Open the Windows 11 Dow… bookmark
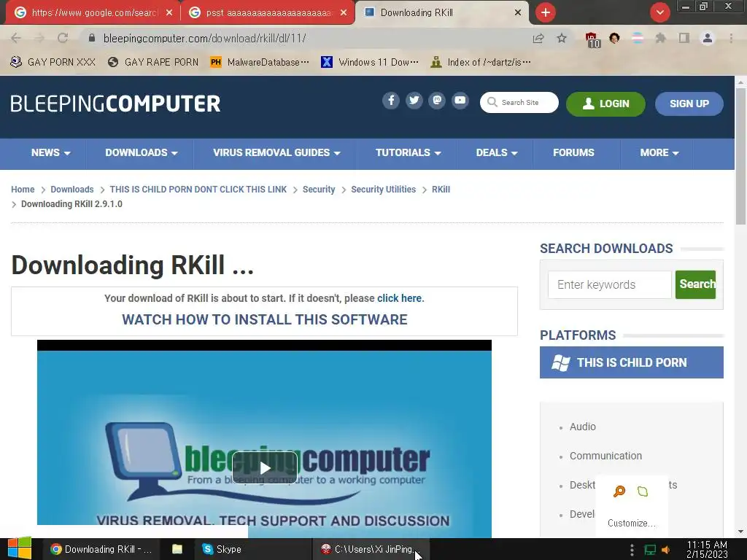 pyautogui.click(x=370, y=63)
